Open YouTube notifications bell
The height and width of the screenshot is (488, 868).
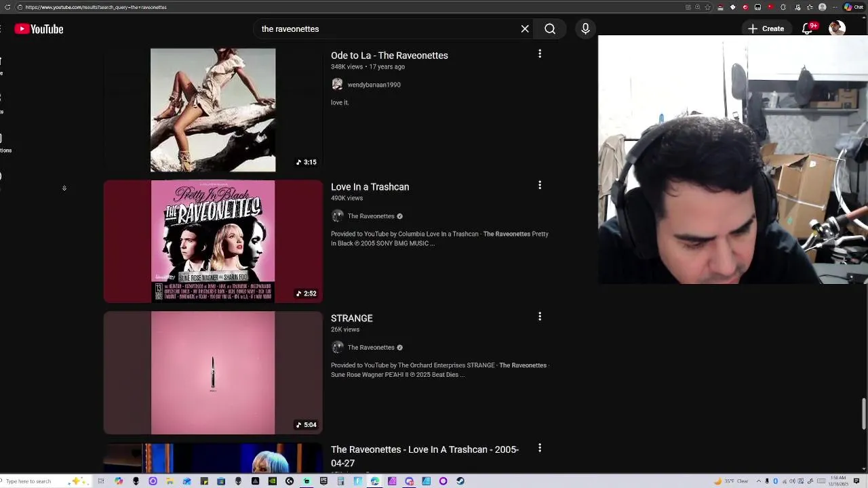(808, 29)
